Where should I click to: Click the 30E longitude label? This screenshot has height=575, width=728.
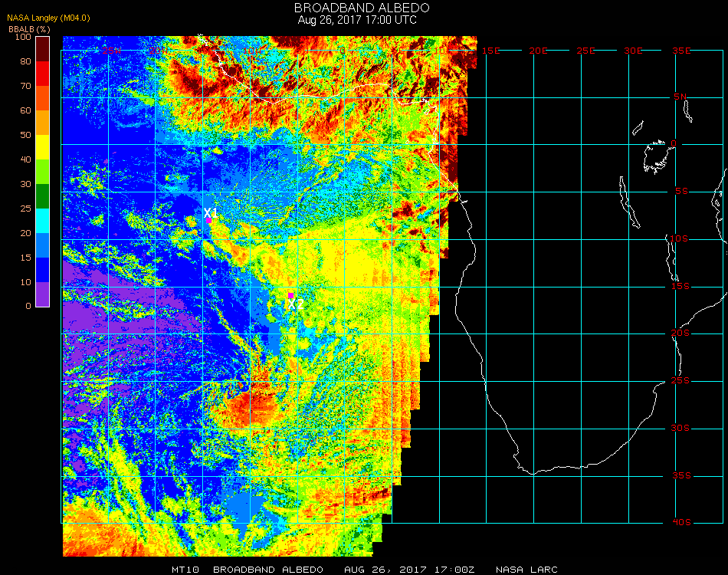click(633, 51)
